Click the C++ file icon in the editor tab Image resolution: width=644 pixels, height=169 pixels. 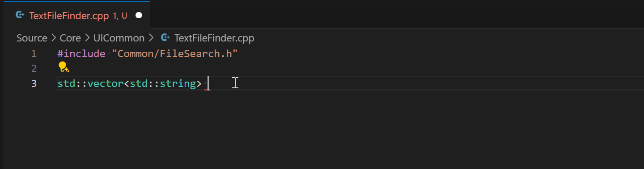(20, 15)
